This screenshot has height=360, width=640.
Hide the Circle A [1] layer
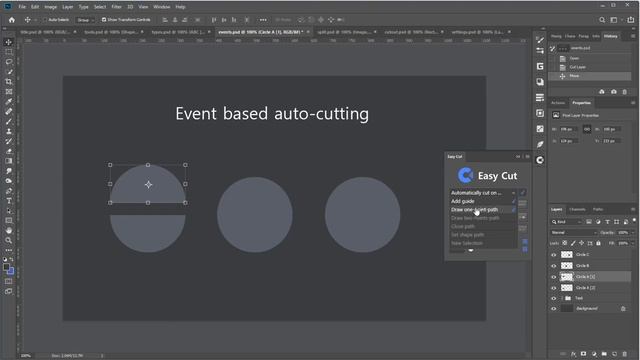click(x=553, y=277)
